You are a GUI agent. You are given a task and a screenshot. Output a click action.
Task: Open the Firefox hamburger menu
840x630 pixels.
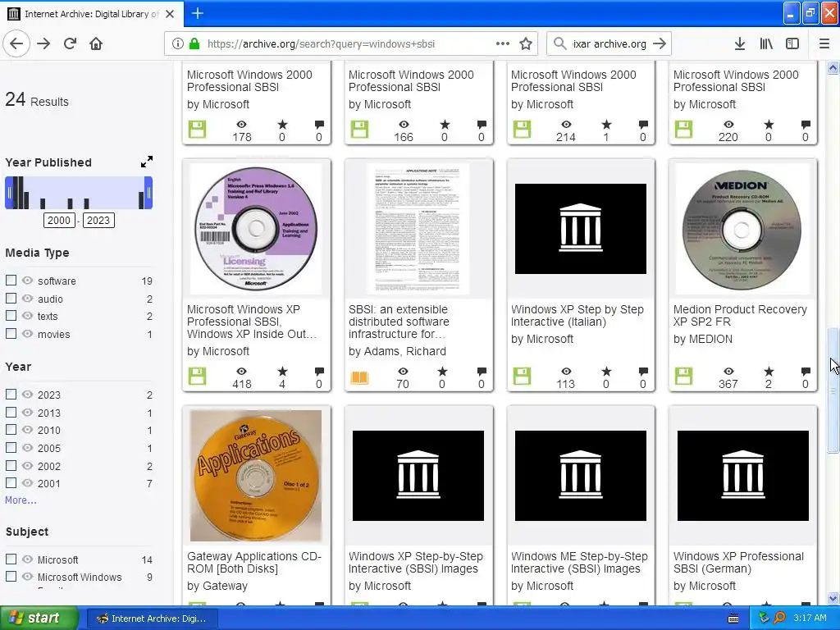pyautogui.click(x=824, y=43)
